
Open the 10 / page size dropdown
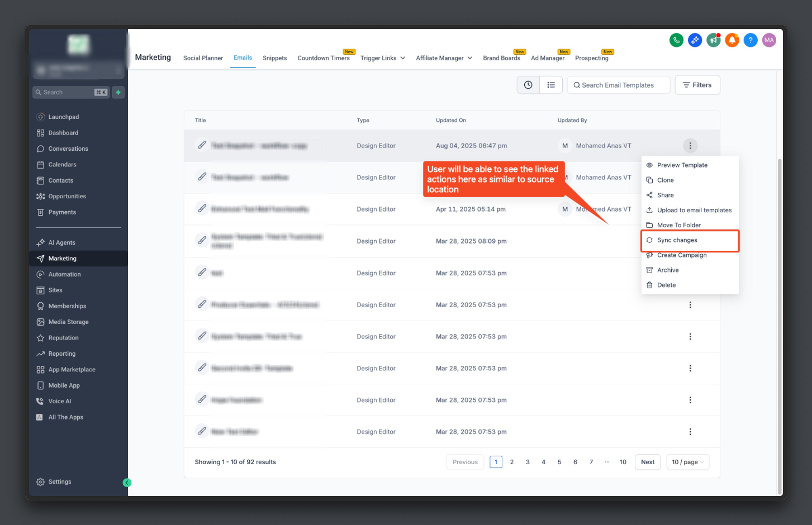tap(688, 462)
